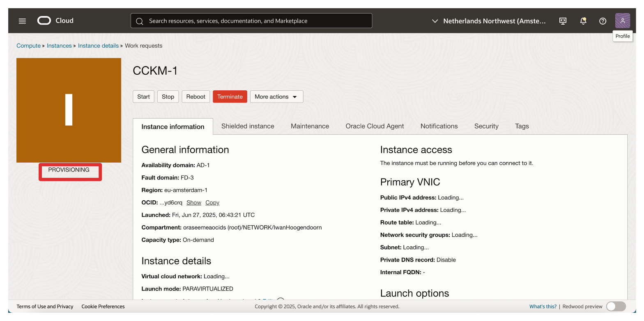Select the Security tab
Screen dimensions: 644x321
click(x=486, y=126)
